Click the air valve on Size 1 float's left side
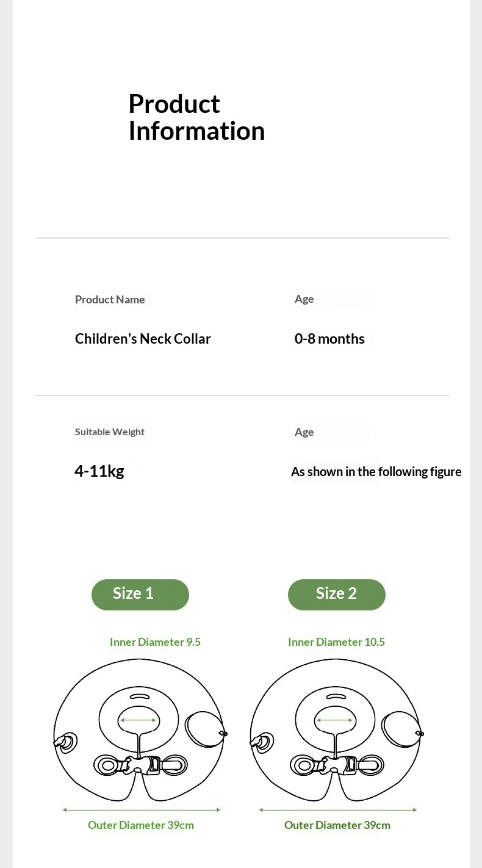The width and height of the screenshot is (482, 868). pyautogui.click(x=65, y=741)
